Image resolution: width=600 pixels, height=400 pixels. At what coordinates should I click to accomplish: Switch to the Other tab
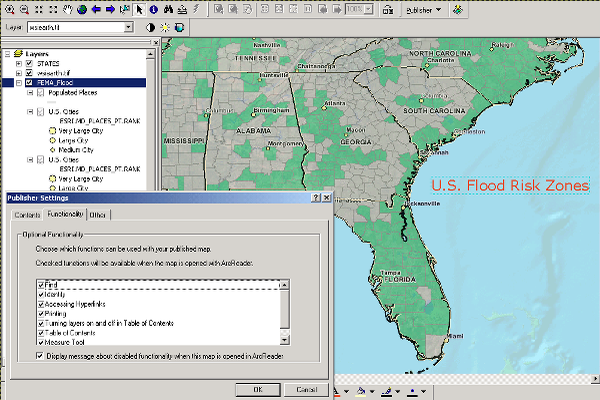[98, 215]
